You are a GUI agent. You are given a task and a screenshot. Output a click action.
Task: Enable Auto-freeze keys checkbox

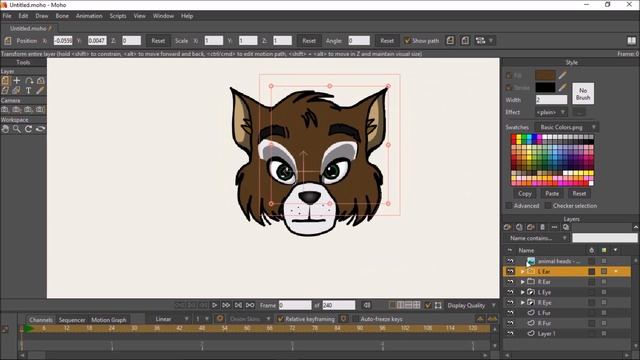[356, 319]
